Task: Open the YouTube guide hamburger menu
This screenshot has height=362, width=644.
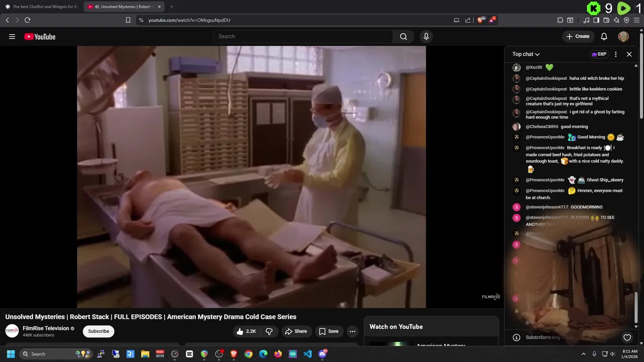Action: 12,37
